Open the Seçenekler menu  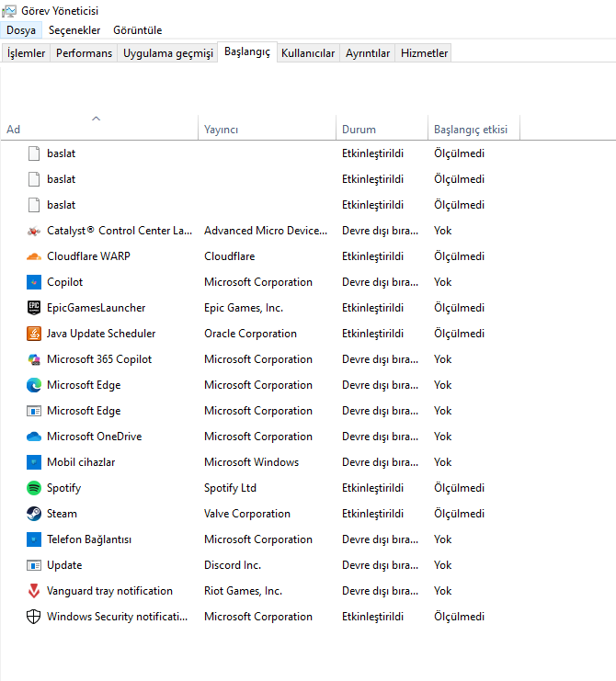click(74, 30)
